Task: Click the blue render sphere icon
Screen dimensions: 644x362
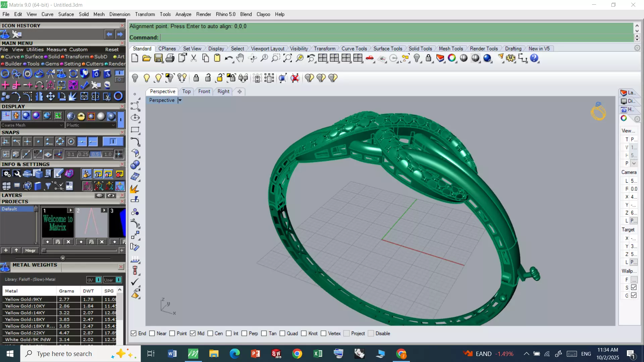Action: [487, 58]
